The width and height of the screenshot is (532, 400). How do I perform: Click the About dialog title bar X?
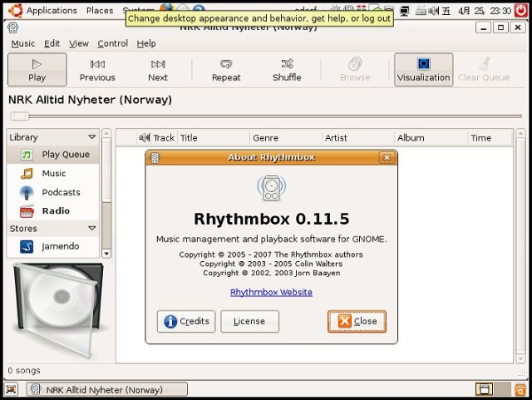(387, 157)
